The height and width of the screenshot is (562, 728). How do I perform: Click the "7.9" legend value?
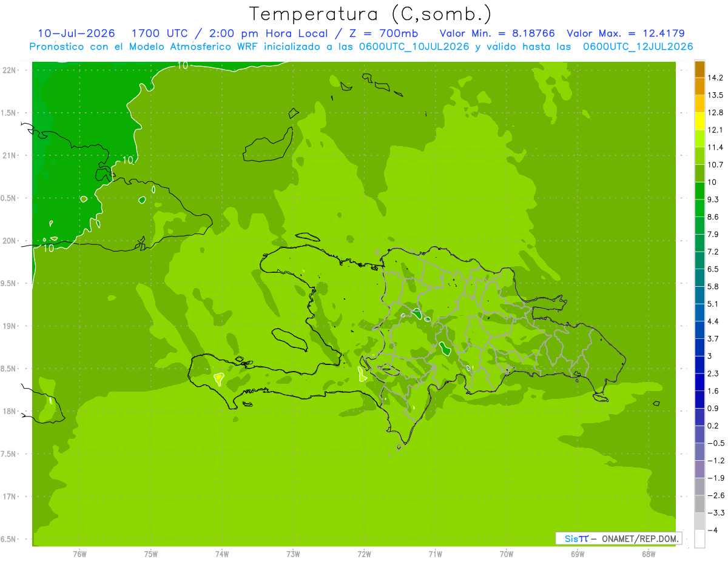[x=713, y=235]
